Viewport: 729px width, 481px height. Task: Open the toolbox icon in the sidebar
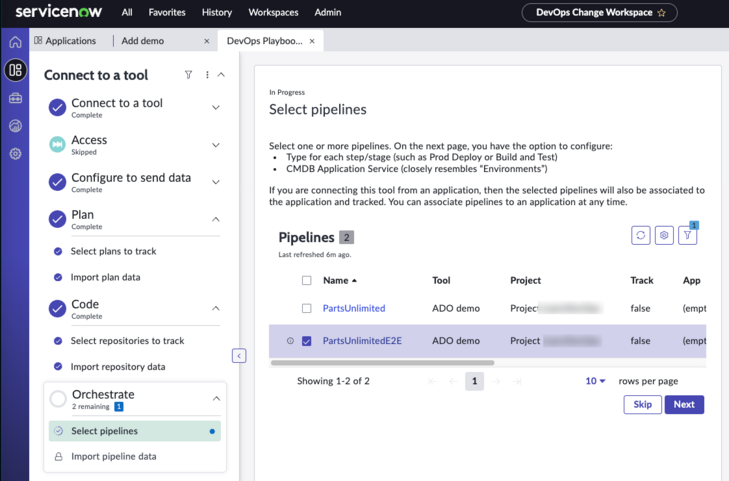[x=15, y=98]
